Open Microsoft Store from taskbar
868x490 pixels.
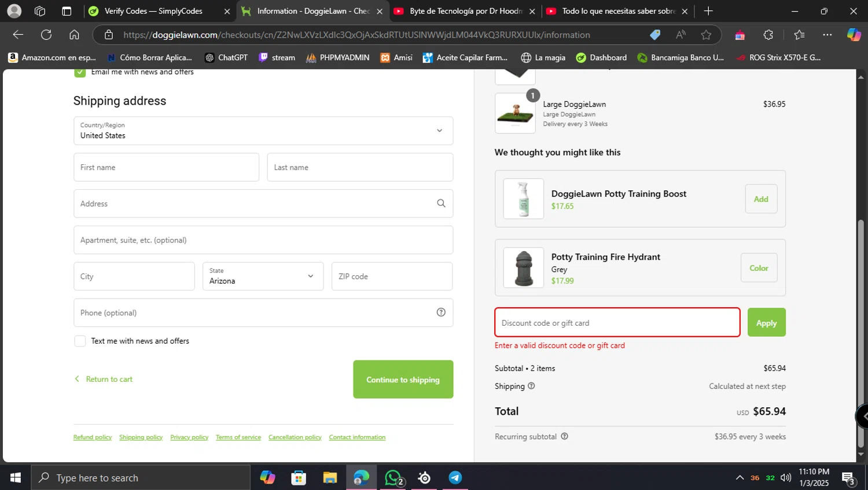click(299, 478)
